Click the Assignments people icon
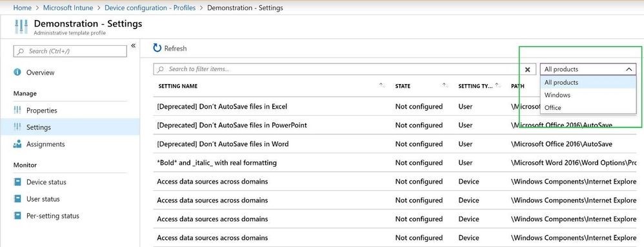Screen dimensions: 644x247 point(17,144)
